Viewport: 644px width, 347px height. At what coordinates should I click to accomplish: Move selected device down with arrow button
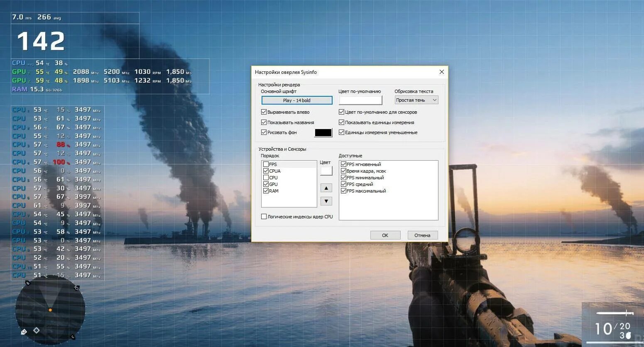[x=326, y=201]
